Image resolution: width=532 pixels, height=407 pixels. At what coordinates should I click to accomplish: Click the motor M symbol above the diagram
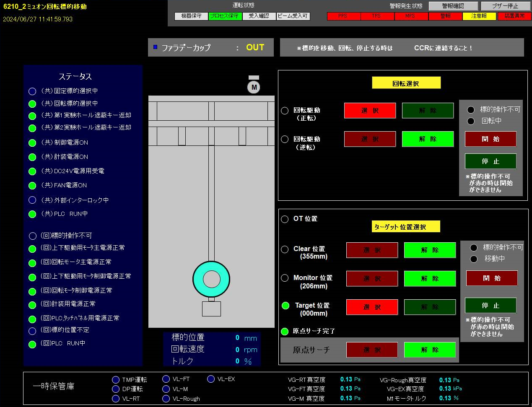click(x=254, y=87)
